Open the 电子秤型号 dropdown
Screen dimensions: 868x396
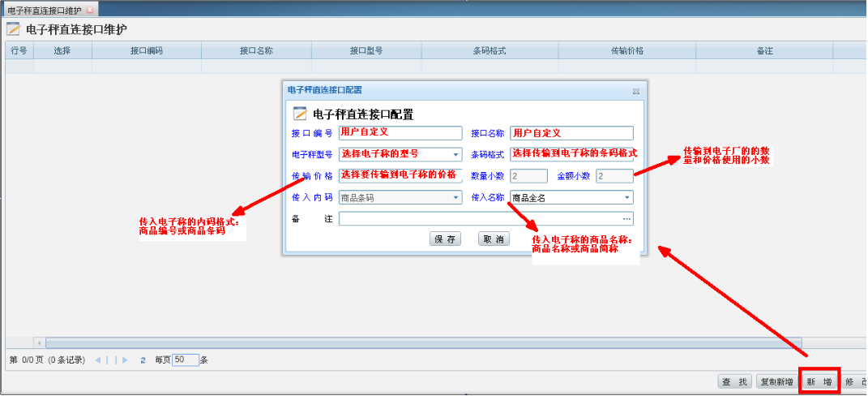pyautogui.click(x=455, y=154)
